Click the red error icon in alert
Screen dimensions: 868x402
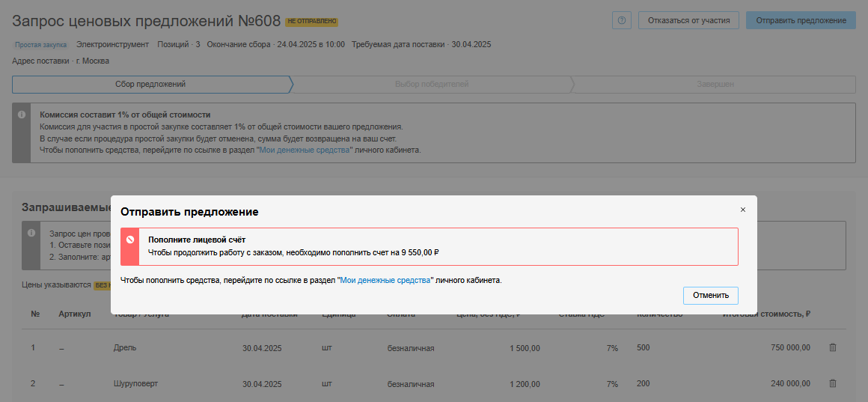pos(129,240)
